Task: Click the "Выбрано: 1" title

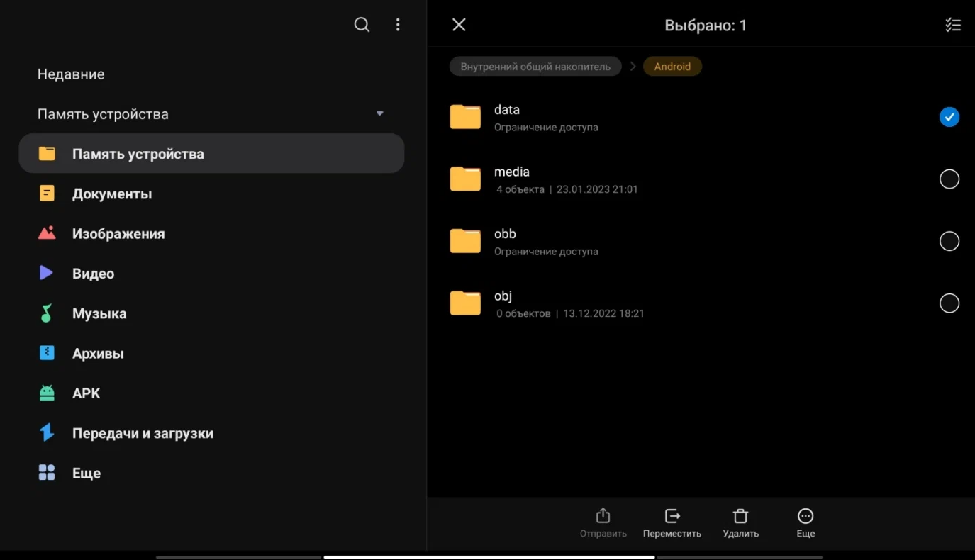Action: 706,26
